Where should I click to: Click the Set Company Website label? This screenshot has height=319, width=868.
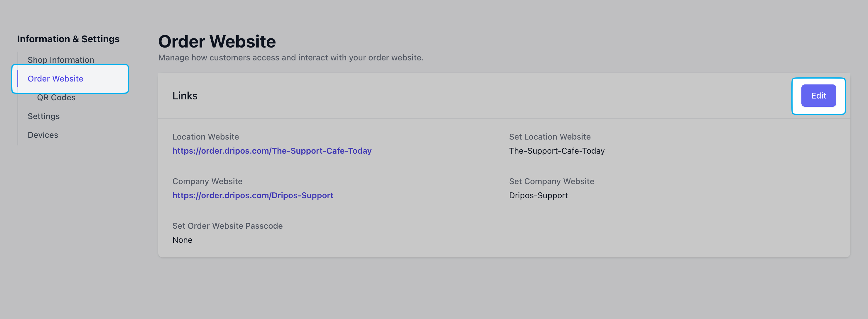coord(551,181)
